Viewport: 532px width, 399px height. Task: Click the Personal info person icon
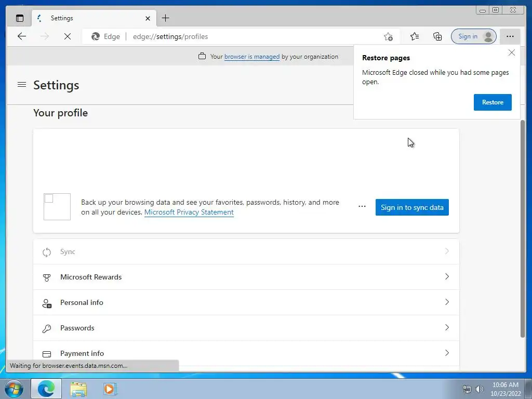[47, 303]
